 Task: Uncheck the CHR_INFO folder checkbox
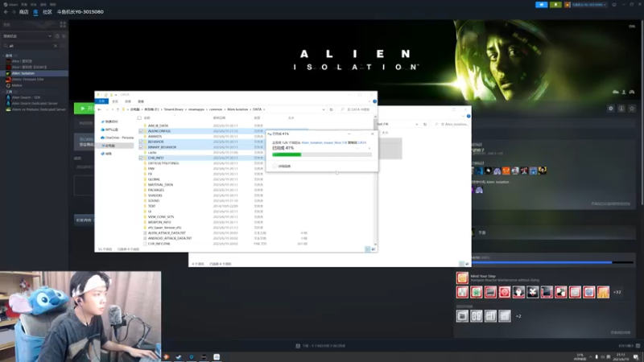141,158
